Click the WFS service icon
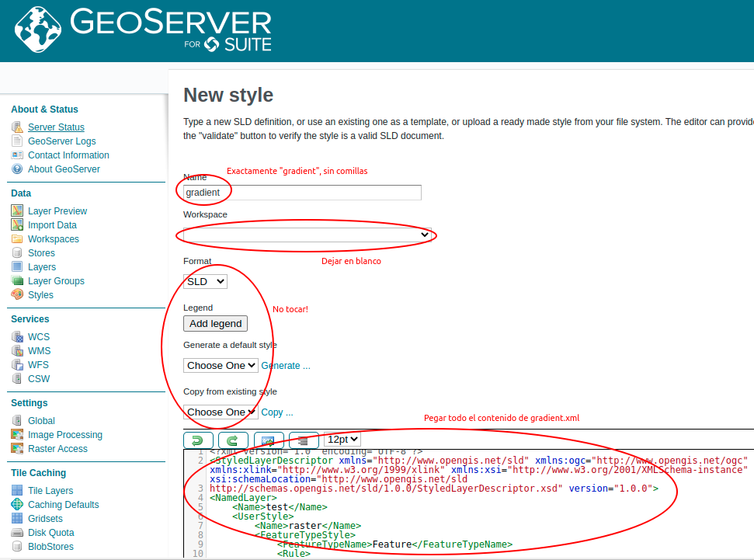Image resolution: width=754 pixels, height=560 pixels. (x=17, y=365)
